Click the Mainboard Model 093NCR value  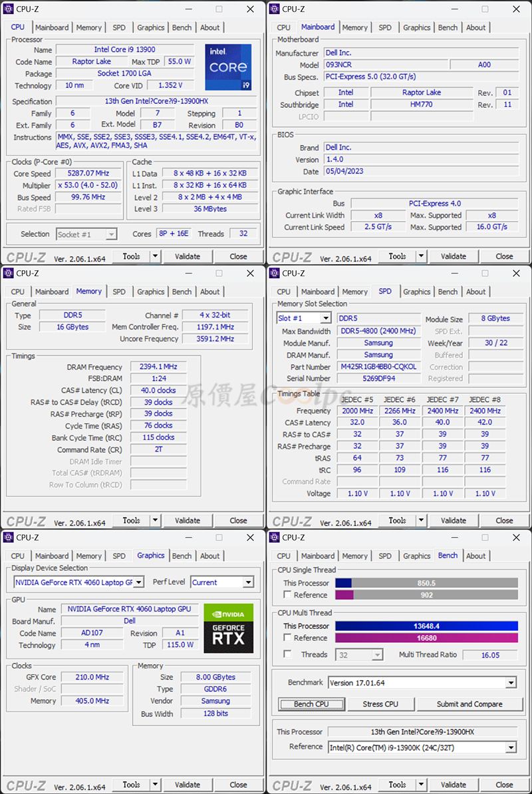coord(386,65)
